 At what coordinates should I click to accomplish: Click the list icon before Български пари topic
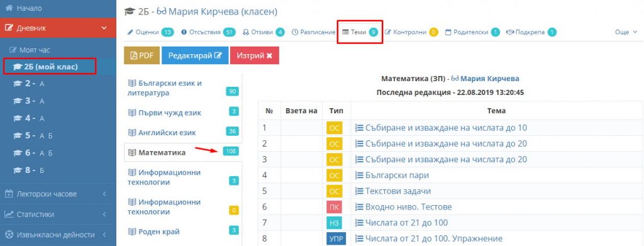click(359, 176)
